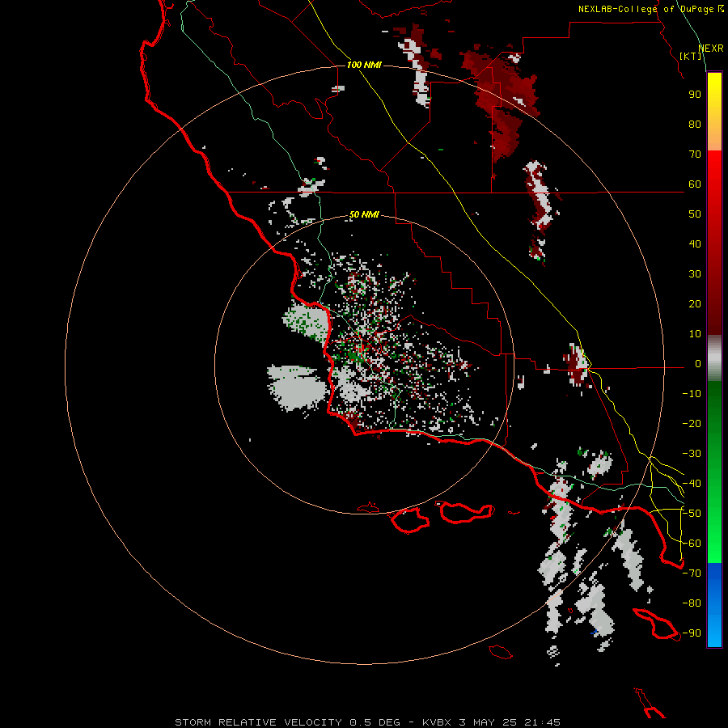
Task: Select the -80 value on the velocity scale
Action: click(692, 603)
